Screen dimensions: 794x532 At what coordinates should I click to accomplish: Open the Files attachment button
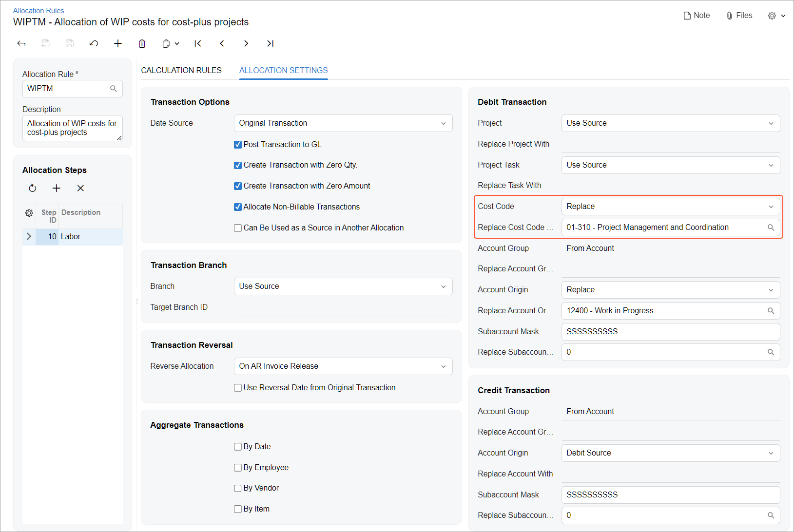pyautogui.click(x=739, y=16)
